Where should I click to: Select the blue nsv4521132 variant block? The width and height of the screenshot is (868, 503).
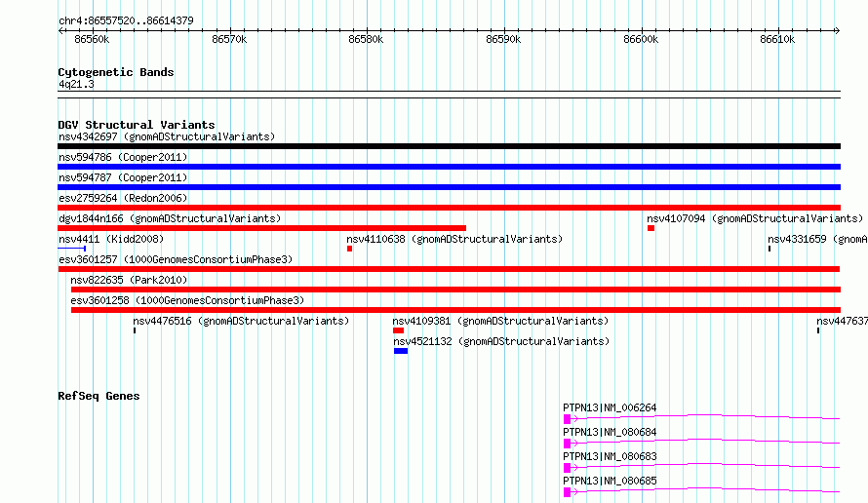pyautogui.click(x=401, y=351)
